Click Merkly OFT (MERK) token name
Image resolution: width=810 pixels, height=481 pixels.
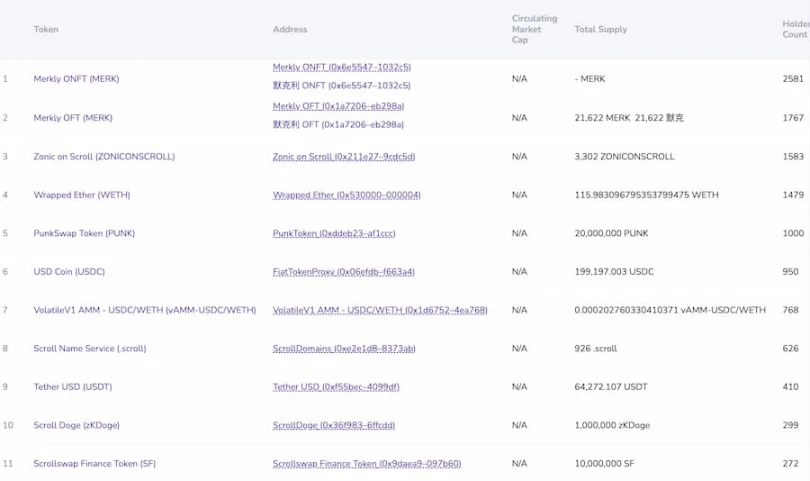click(x=73, y=118)
